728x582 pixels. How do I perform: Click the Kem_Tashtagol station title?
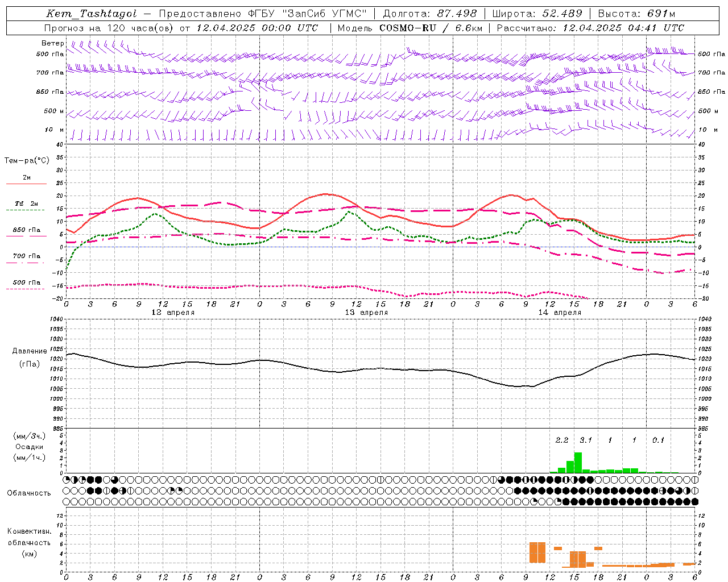coord(92,14)
